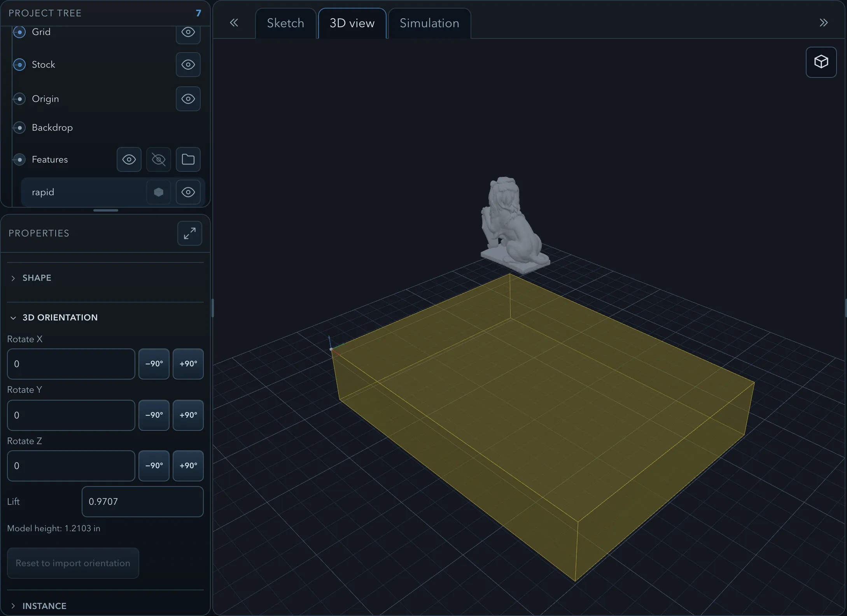Hide all Features with crossed-eye icon
This screenshot has height=616, width=847.
point(159,159)
